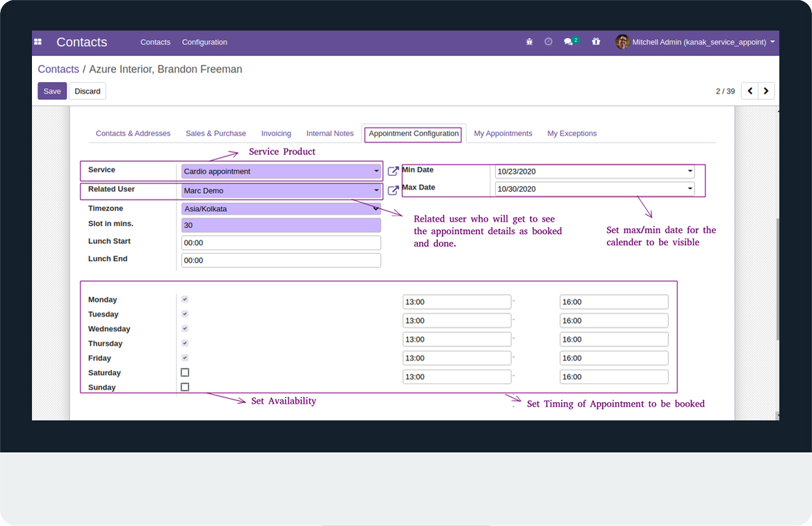This screenshot has height=526, width=812.
Task: Open the apps grid menu icon
Action: tap(38, 42)
